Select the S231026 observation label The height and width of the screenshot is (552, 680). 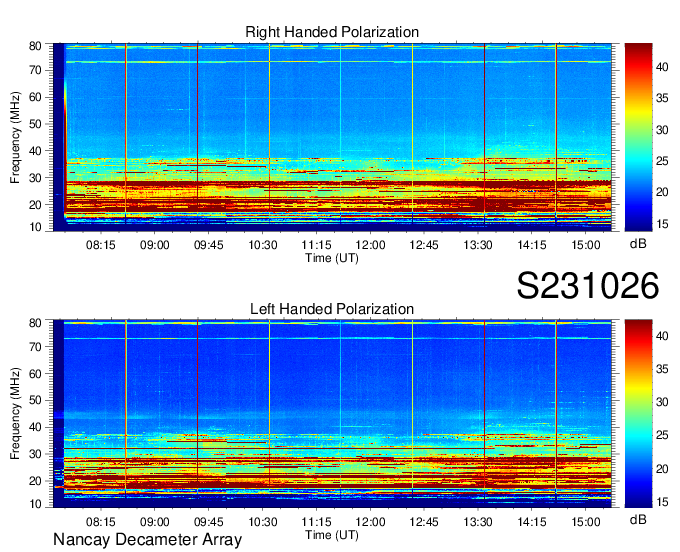[588, 285]
